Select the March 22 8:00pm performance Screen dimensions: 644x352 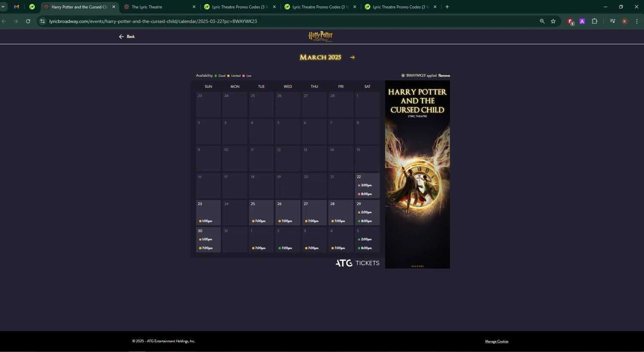[365, 194]
